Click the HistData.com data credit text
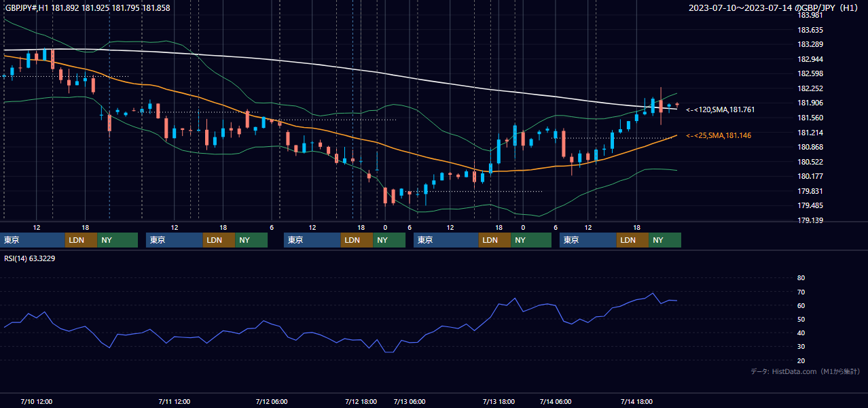868x408 pixels. 806,371
